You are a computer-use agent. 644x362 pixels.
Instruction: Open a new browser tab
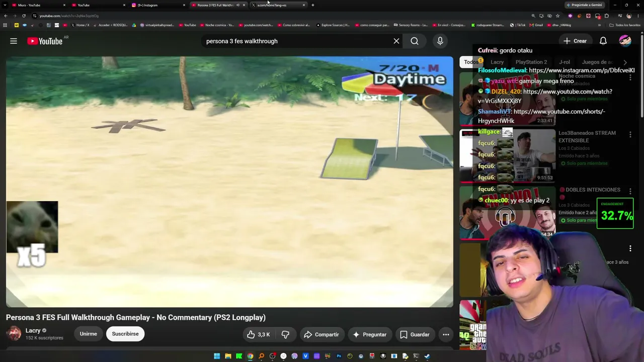click(313, 5)
